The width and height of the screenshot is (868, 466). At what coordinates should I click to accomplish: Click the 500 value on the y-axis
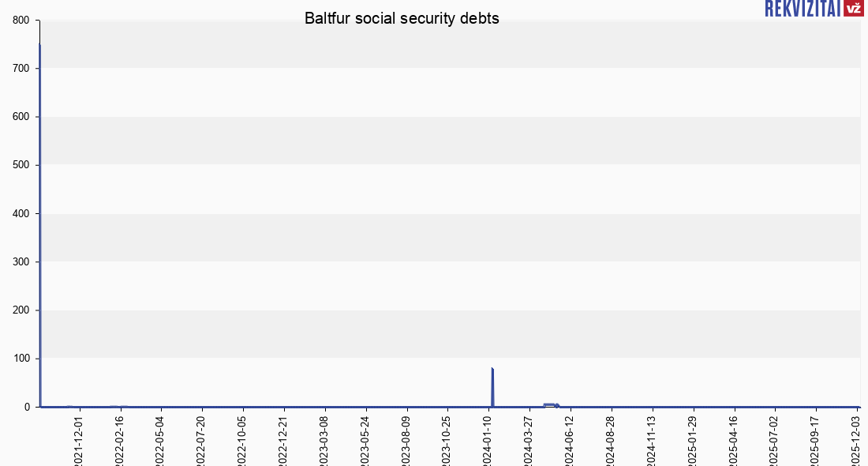pyautogui.click(x=21, y=165)
